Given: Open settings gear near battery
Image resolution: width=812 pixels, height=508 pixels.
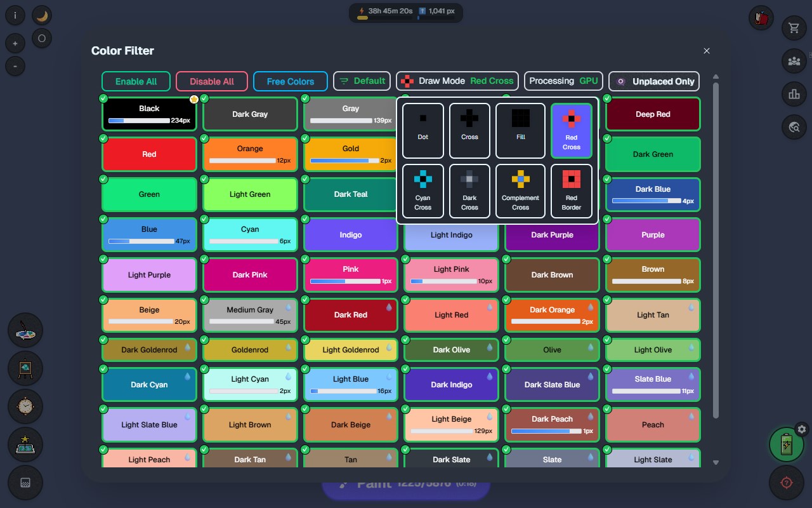Looking at the screenshot, I should (x=802, y=429).
